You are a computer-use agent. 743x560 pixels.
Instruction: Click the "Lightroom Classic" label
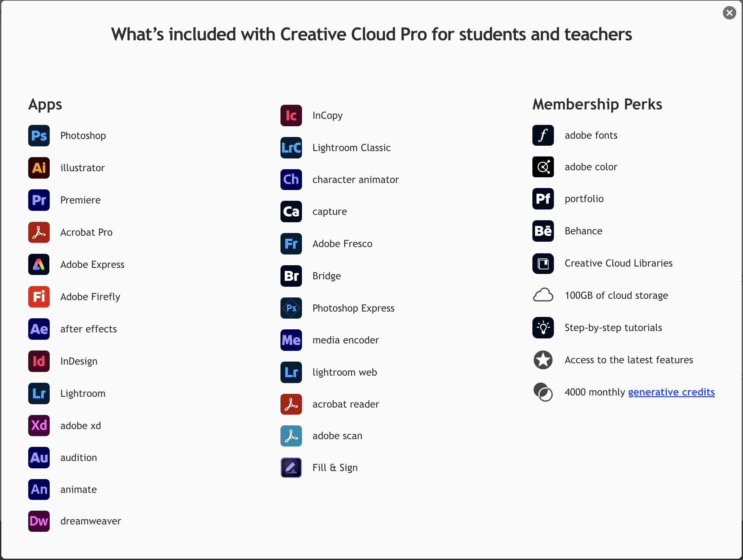(x=352, y=148)
